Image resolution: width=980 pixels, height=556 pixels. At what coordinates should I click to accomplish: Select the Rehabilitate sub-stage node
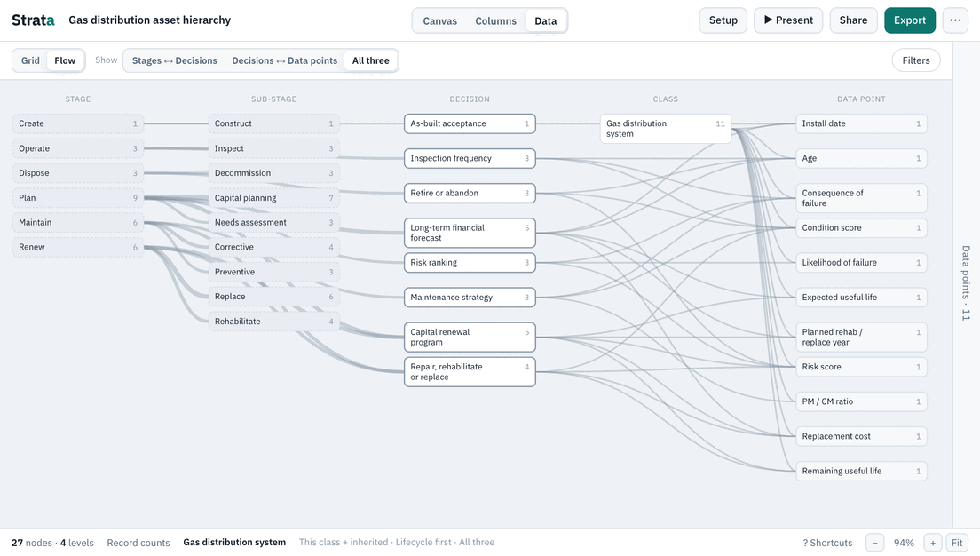pyautogui.click(x=273, y=322)
